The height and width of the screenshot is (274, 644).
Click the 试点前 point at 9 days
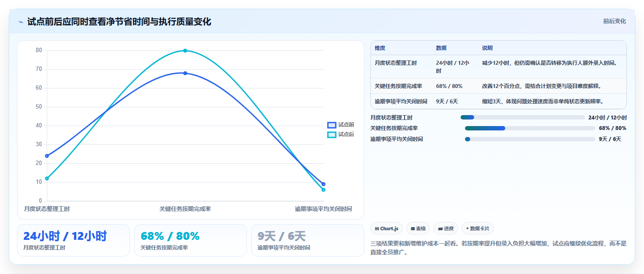324,184
